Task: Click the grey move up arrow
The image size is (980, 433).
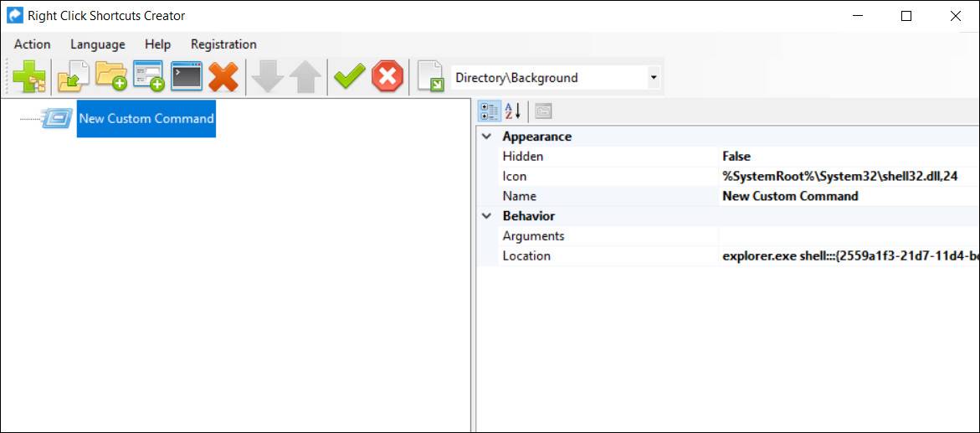Action: pos(305,78)
